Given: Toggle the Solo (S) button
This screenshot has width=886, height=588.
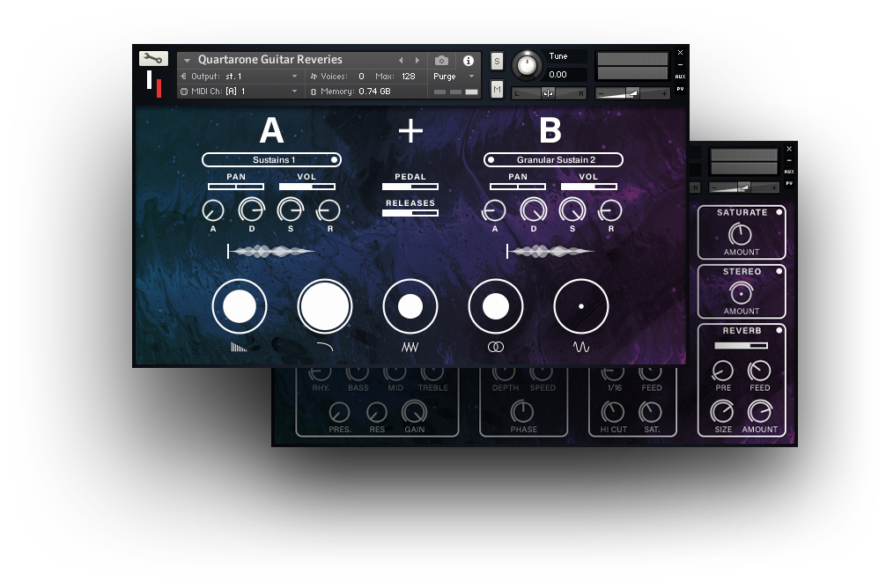Looking at the screenshot, I should click(497, 61).
